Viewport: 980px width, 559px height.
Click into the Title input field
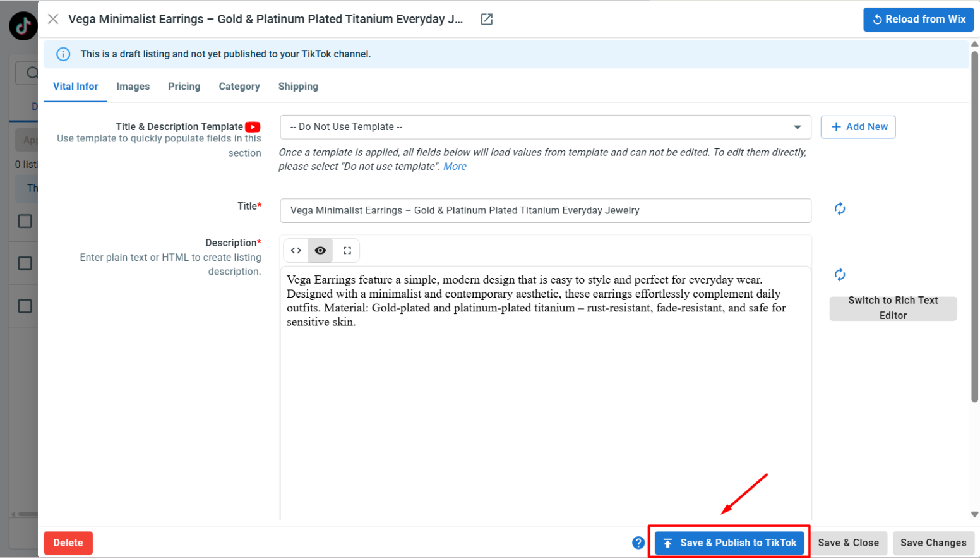pos(546,211)
